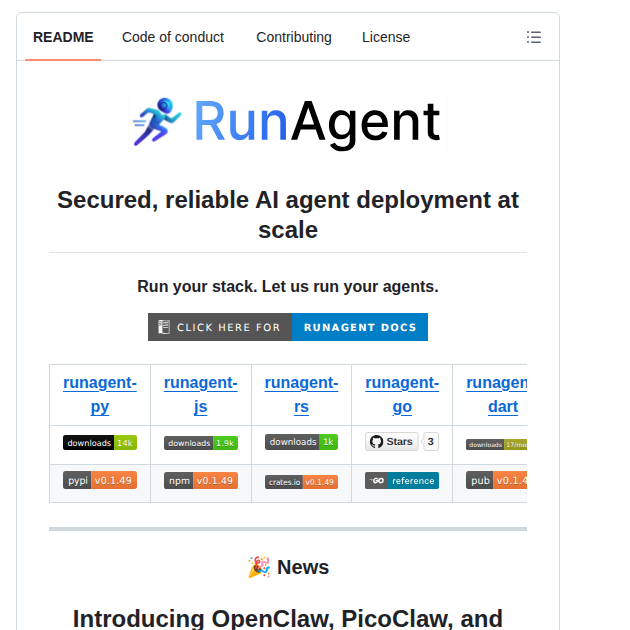Viewport: 630px width, 630px height.
Task: Open the Code of conduct tab
Action: tap(173, 37)
